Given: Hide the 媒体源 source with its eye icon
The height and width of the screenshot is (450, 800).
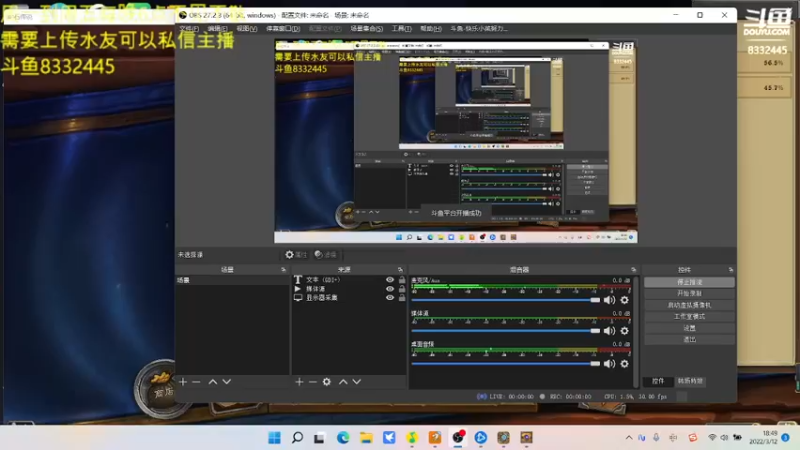Looking at the screenshot, I should pyautogui.click(x=390, y=289).
